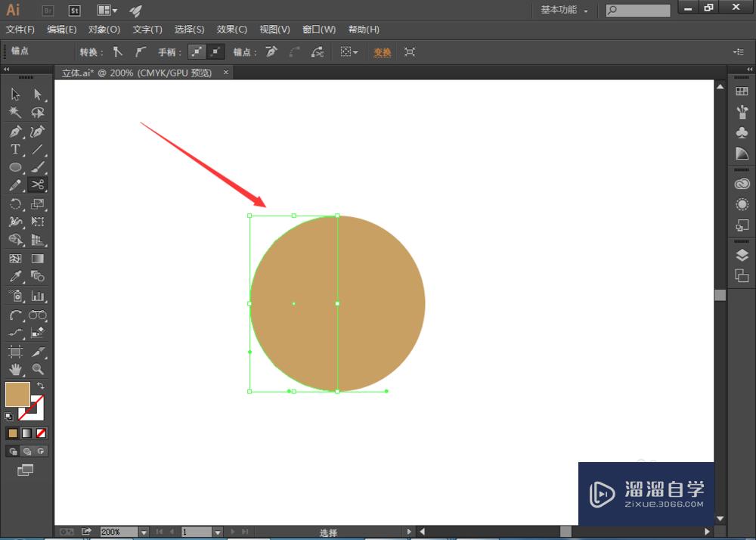Choose the Ellipse shape tool
This screenshot has width=756, height=540.
pyautogui.click(x=15, y=167)
